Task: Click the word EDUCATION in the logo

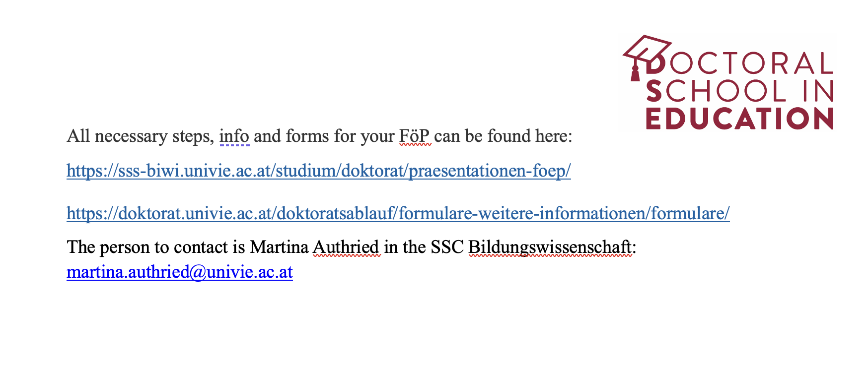Action: click(x=739, y=119)
